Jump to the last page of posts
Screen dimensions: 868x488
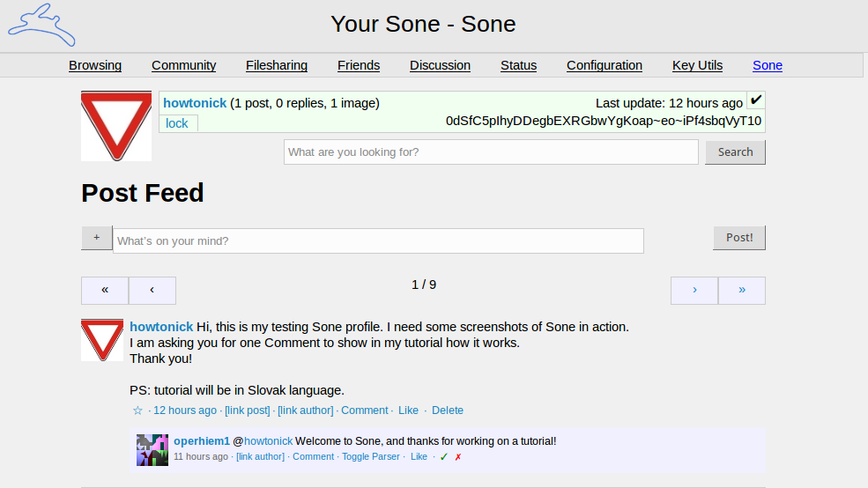coord(742,291)
